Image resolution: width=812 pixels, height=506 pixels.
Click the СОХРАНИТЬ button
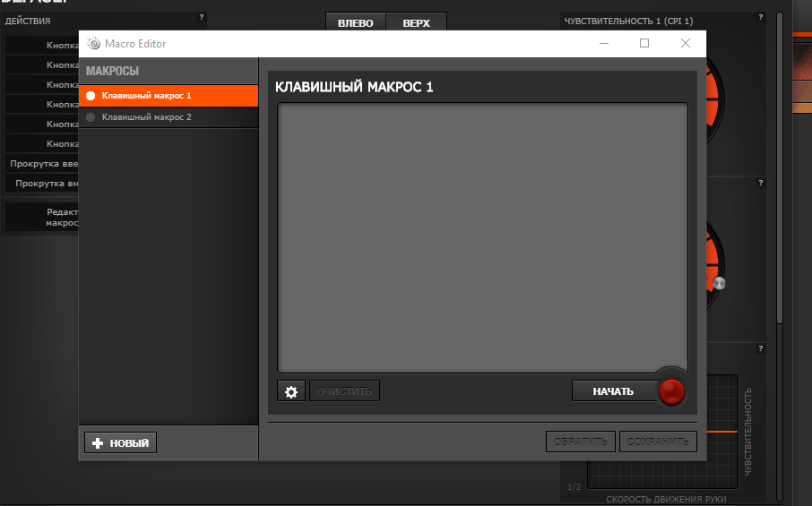(658, 442)
